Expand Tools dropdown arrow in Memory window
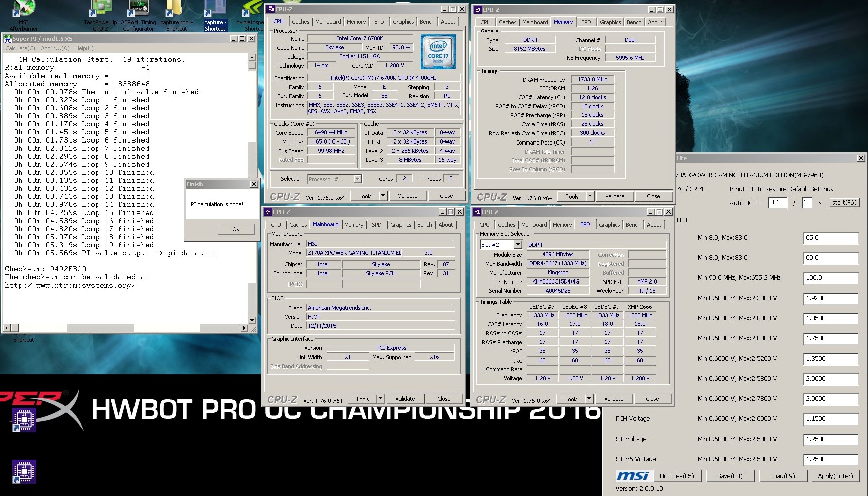Image resolution: width=868 pixels, height=496 pixels. point(590,196)
